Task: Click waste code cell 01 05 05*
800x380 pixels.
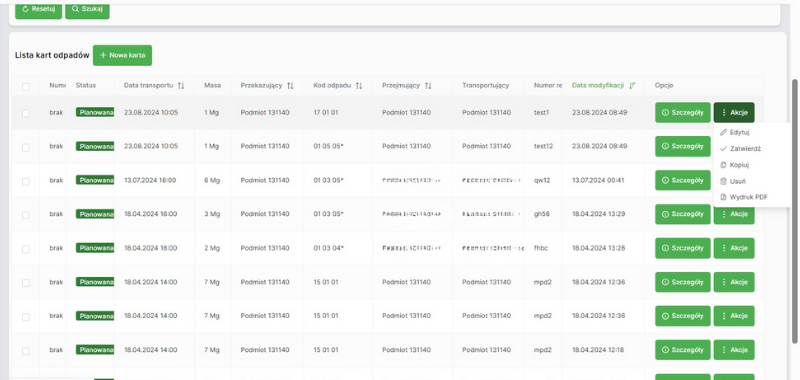Action: pos(328,146)
